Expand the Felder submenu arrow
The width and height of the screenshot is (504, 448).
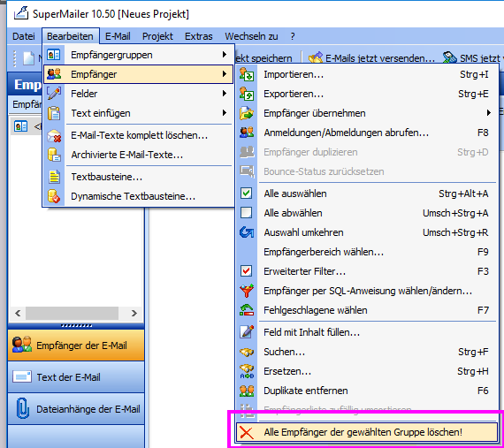(x=225, y=94)
